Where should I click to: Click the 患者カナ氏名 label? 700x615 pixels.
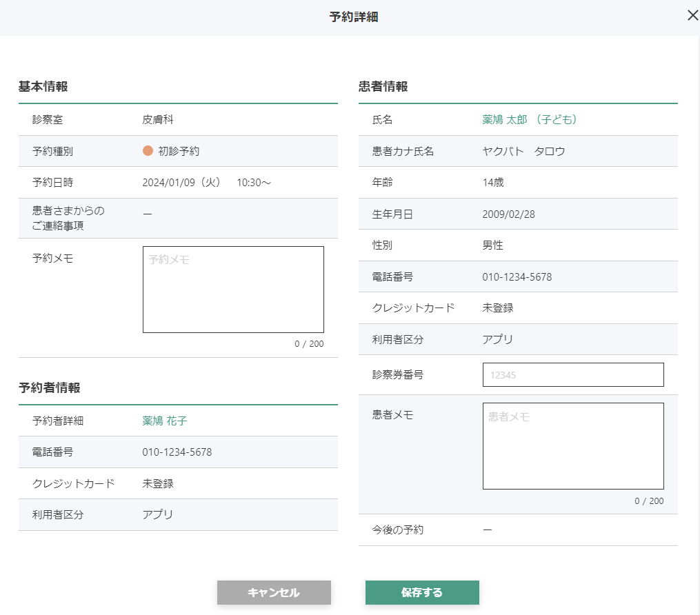403,151
